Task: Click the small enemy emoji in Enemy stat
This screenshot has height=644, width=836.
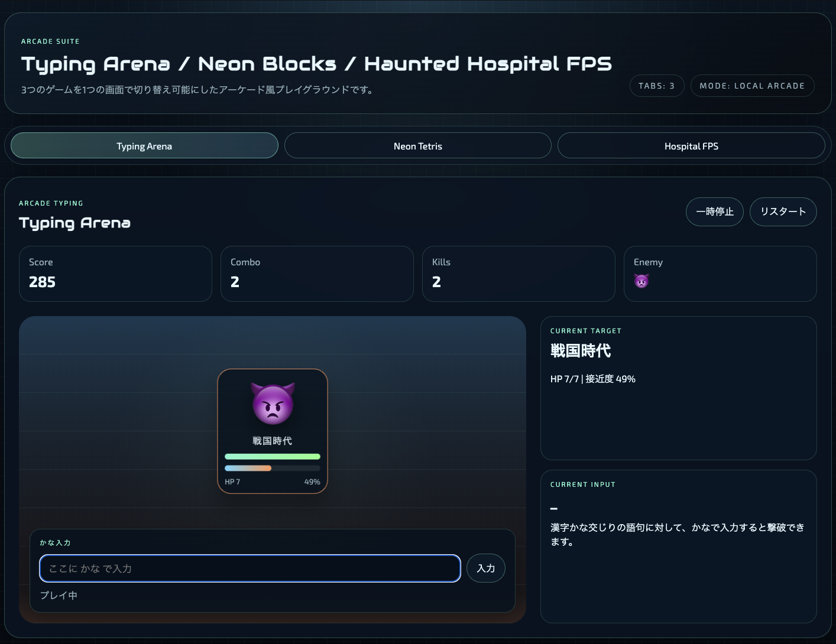Action: (641, 281)
